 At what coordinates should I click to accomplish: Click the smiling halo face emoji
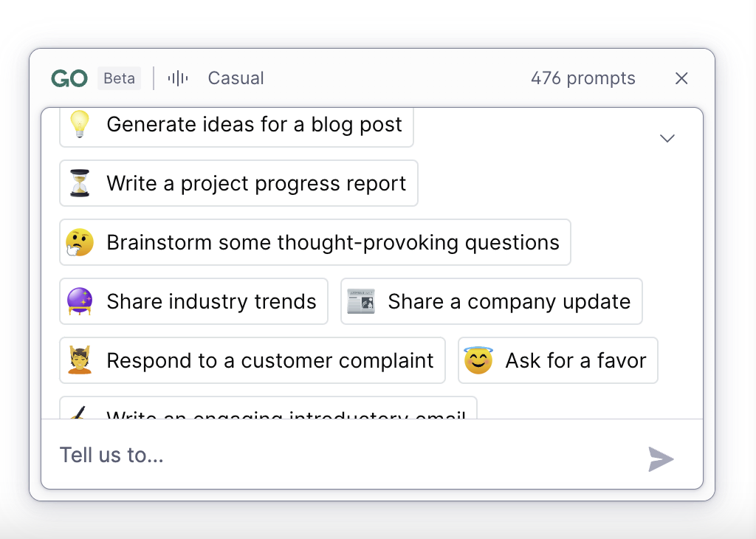pos(478,360)
